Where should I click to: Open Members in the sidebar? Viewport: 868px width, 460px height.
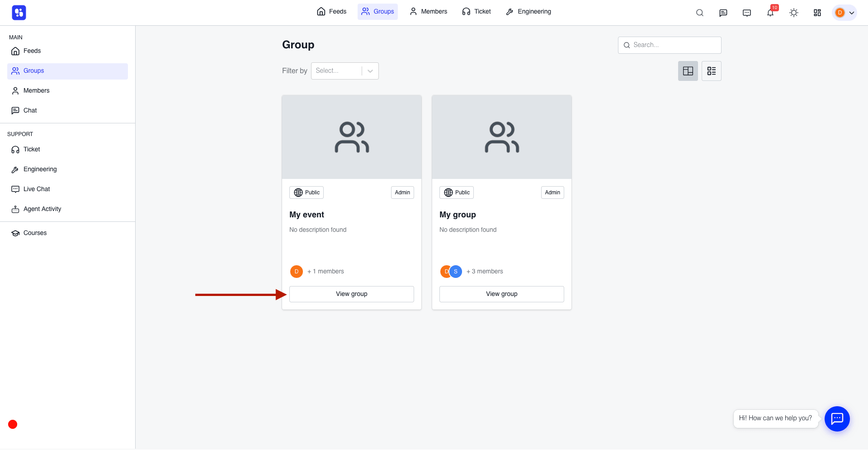(x=67, y=91)
